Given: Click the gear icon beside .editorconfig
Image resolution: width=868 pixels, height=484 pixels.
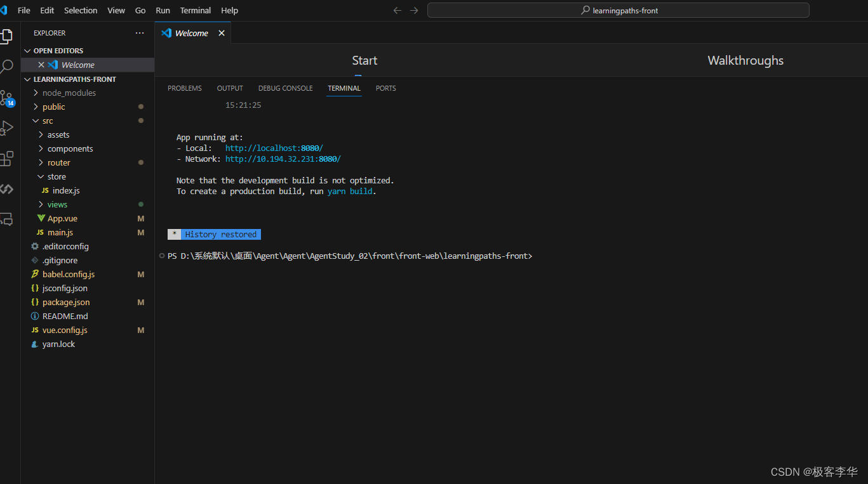Looking at the screenshot, I should pyautogui.click(x=35, y=246).
